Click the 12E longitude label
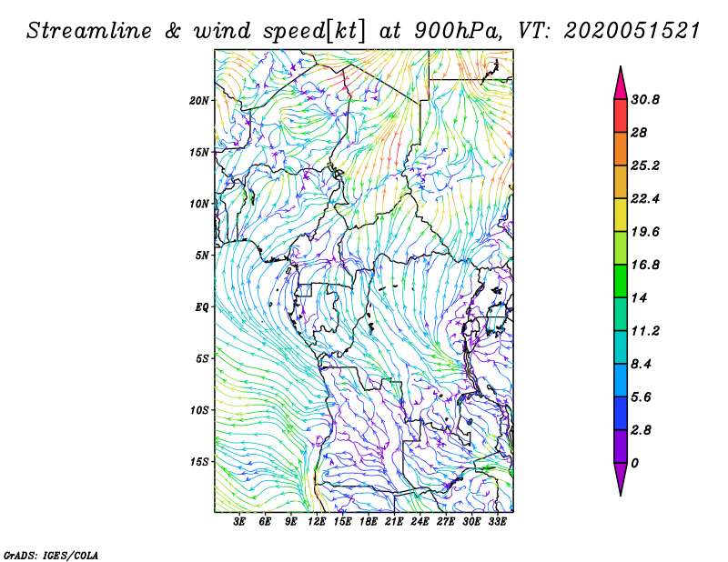This screenshot has width=728, height=562. click(x=317, y=522)
